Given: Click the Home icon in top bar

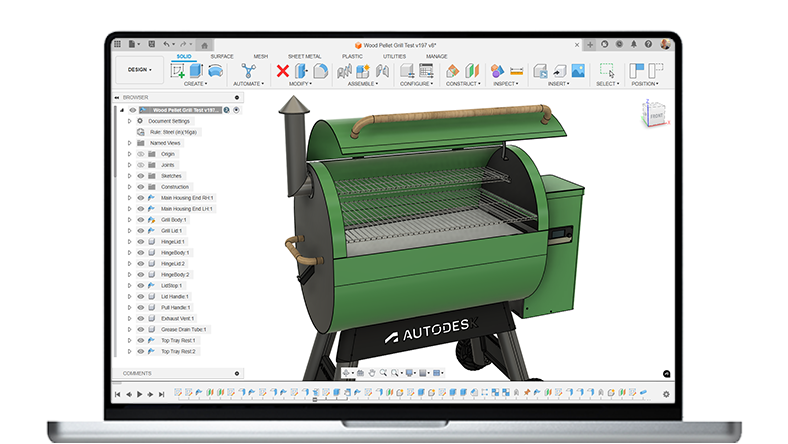Looking at the screenshot, I should 204,45.
